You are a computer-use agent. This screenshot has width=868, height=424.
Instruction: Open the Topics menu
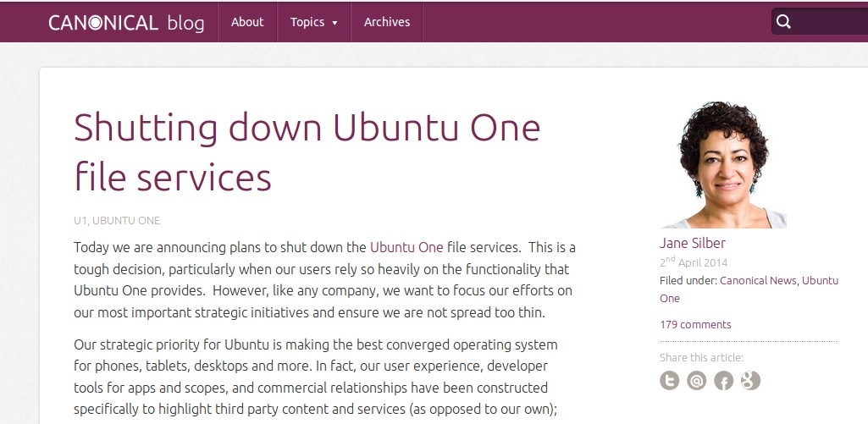point(314,22)
